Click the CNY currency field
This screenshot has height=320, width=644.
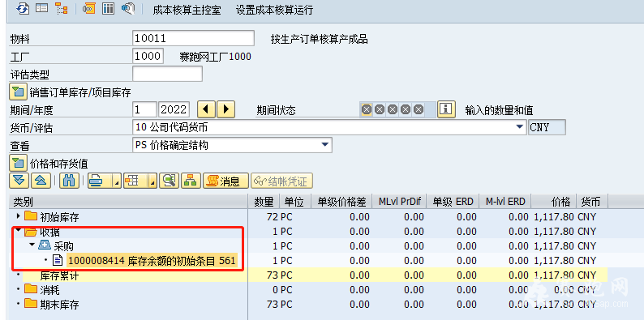547,127
